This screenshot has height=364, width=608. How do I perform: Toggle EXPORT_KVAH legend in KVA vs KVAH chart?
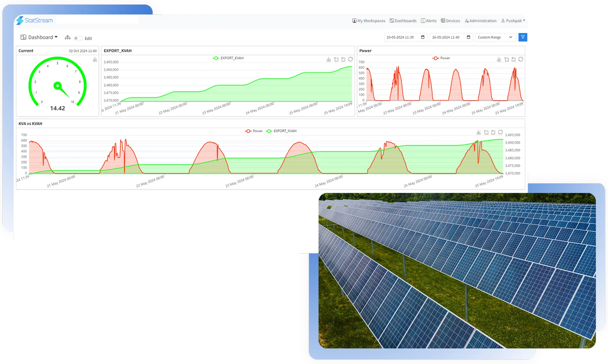pos(281,131)
